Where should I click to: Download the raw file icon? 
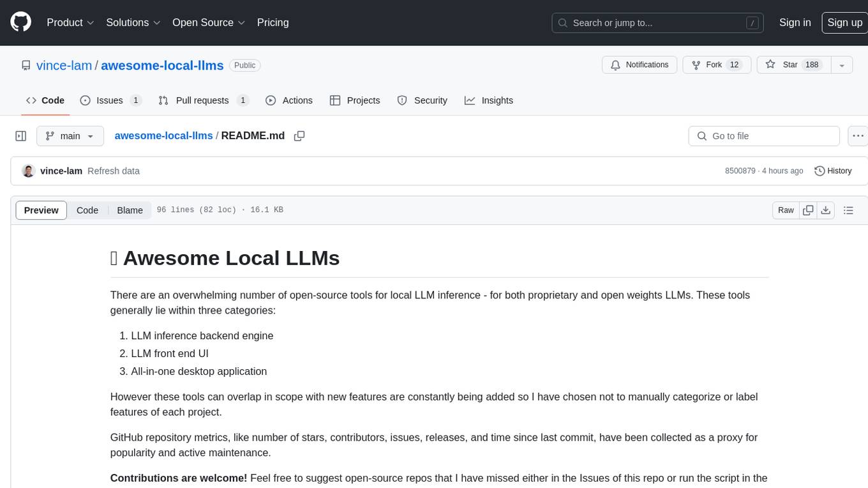point(826,210)
